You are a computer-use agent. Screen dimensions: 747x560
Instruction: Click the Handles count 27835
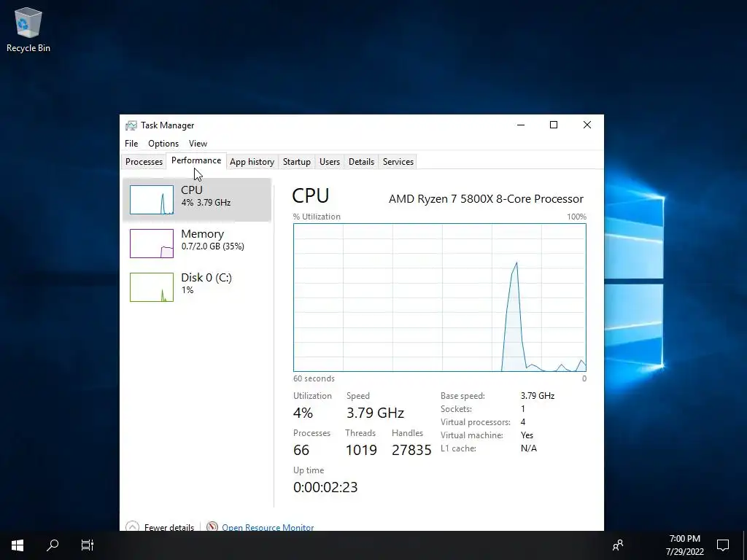click(411, 449)
